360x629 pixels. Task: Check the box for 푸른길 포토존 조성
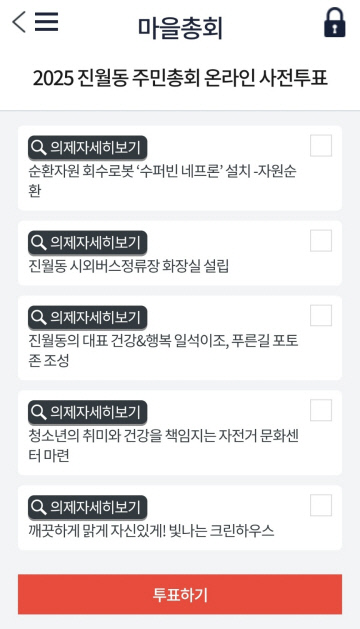coord(321,315)
